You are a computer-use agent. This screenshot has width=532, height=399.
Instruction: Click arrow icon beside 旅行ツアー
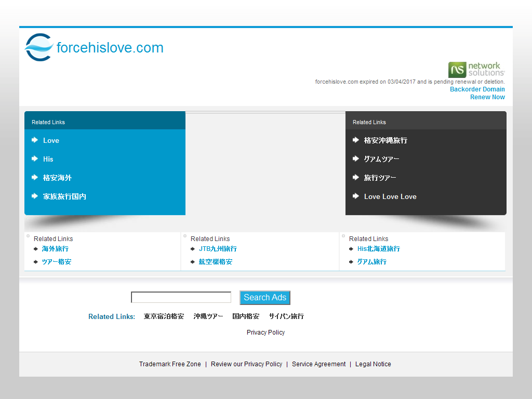click(x=355, y=178)
